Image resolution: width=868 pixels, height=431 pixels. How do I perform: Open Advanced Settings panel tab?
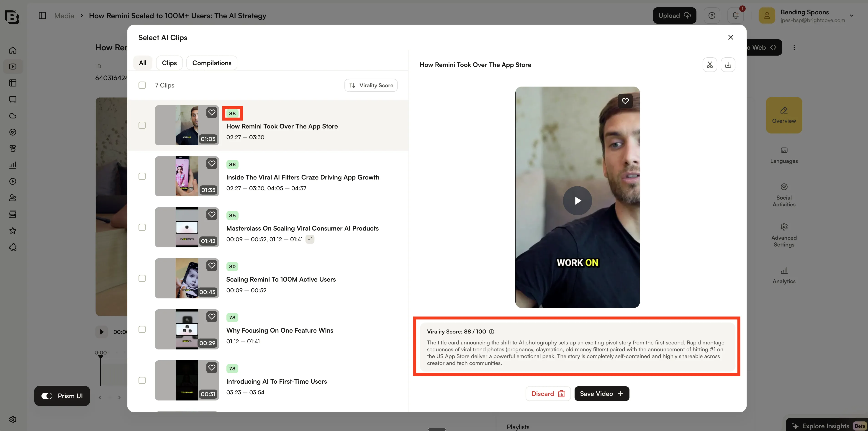click(784, 235)
